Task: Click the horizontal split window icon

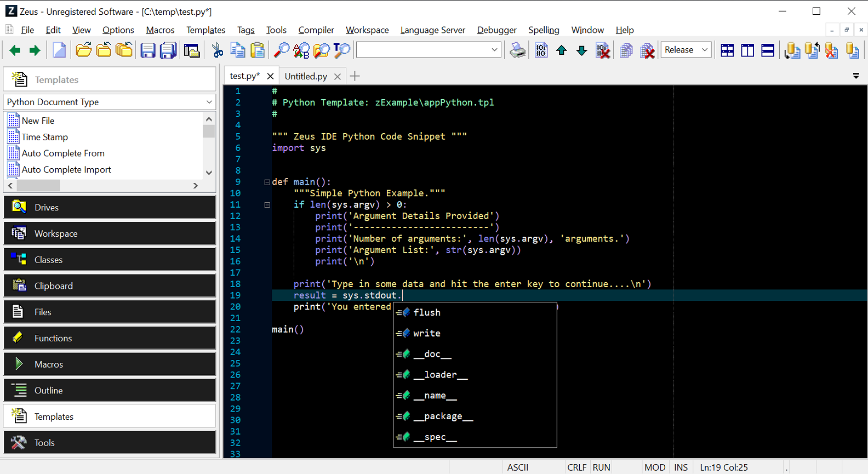Action: point(768,50)
